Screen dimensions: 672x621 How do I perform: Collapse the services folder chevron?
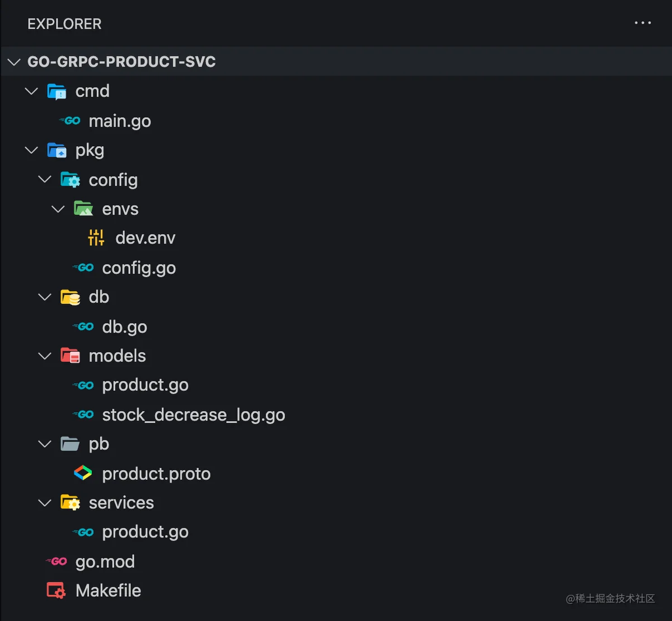click(x=44, y=503)
